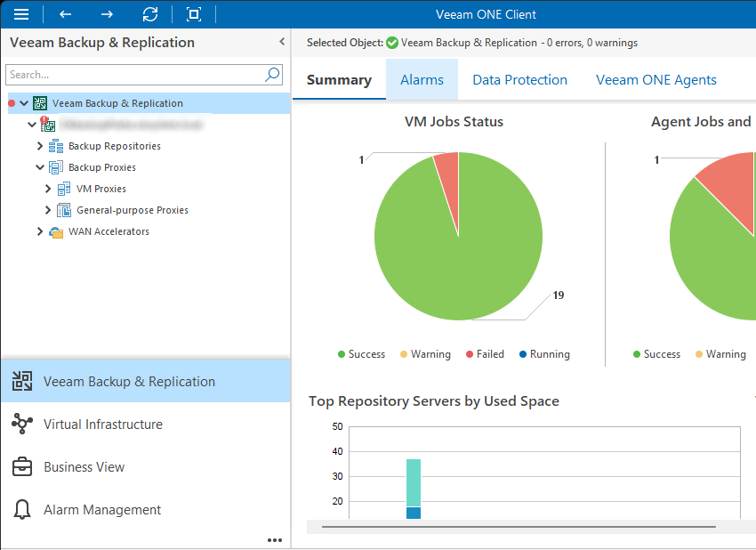Click the search magnifier icon
Screen dimensions: 756x550
click(271, 75)
